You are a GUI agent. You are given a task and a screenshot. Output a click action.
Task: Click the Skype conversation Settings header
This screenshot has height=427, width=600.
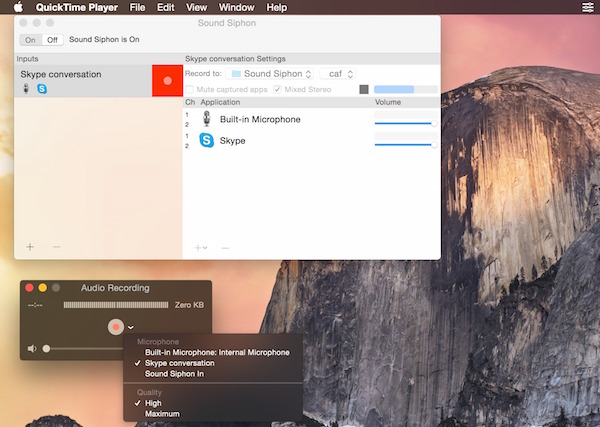(235, 59)
